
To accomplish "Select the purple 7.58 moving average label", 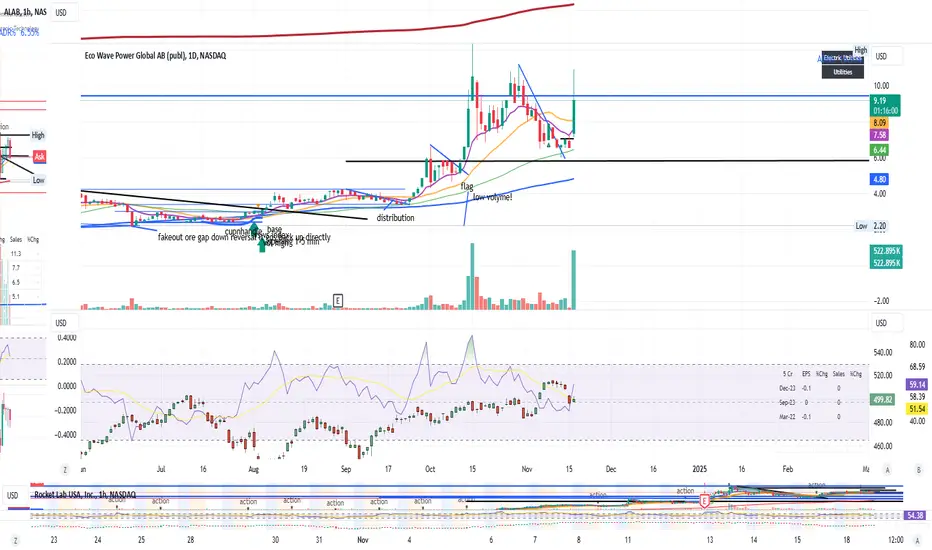I will coord(879,135).
